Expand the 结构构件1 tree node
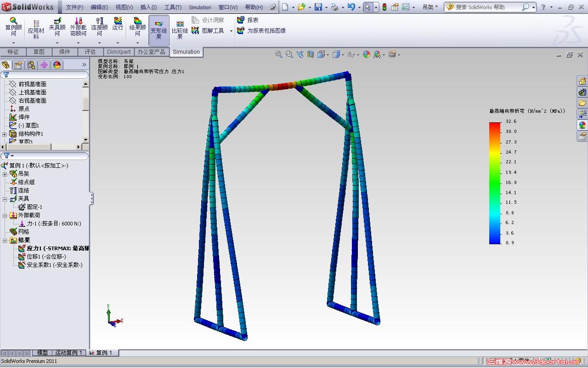588x368 pixels. point(5,134)
